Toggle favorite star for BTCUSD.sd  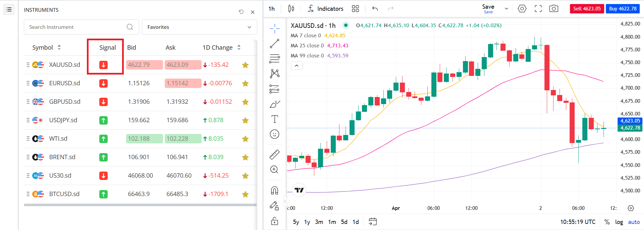pos(246,194)
